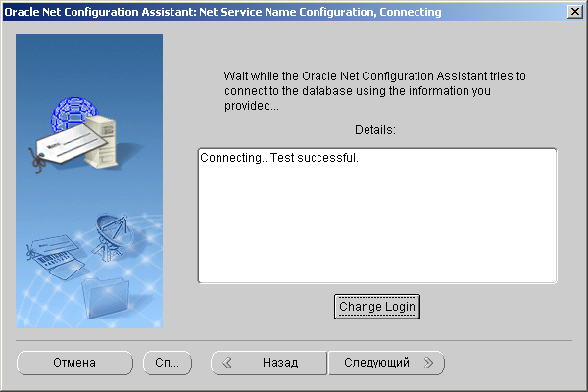Screen dimensions: 588x392
Task: Click the wait message paragraph text
Action: [x=375, y=91]
